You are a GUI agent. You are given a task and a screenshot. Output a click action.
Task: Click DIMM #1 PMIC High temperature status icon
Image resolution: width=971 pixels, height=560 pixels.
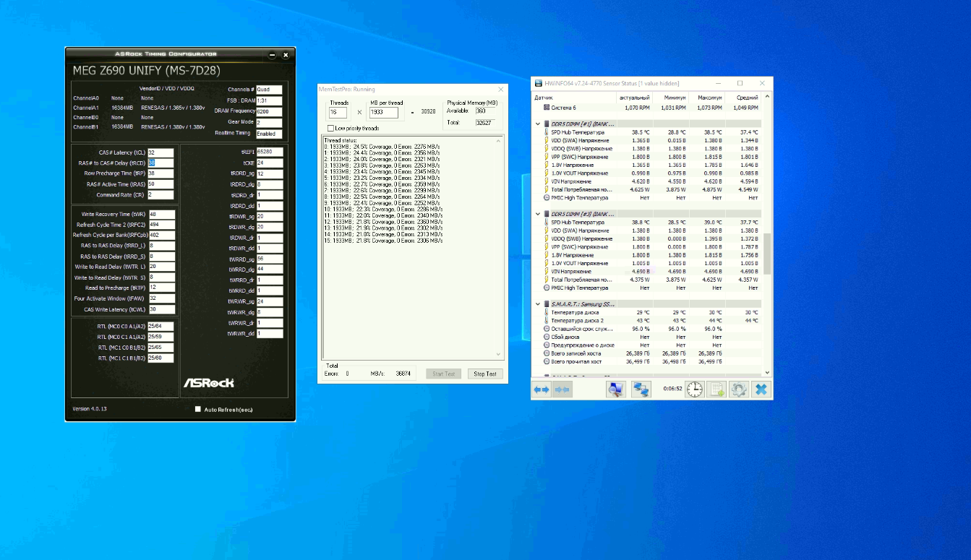(546, 197)
